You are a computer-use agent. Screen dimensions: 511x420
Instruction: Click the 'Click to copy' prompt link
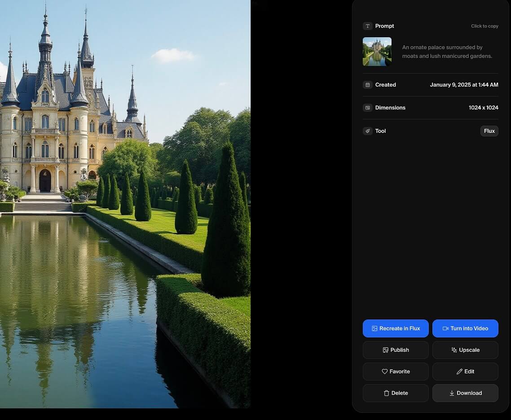click(485, 26)
